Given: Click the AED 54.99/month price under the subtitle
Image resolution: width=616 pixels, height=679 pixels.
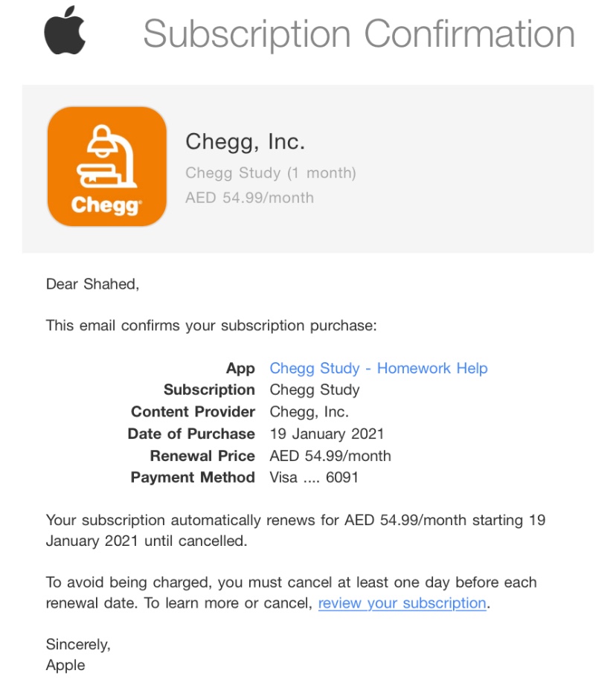Looking at the screenshot, I should pos(249,198).
